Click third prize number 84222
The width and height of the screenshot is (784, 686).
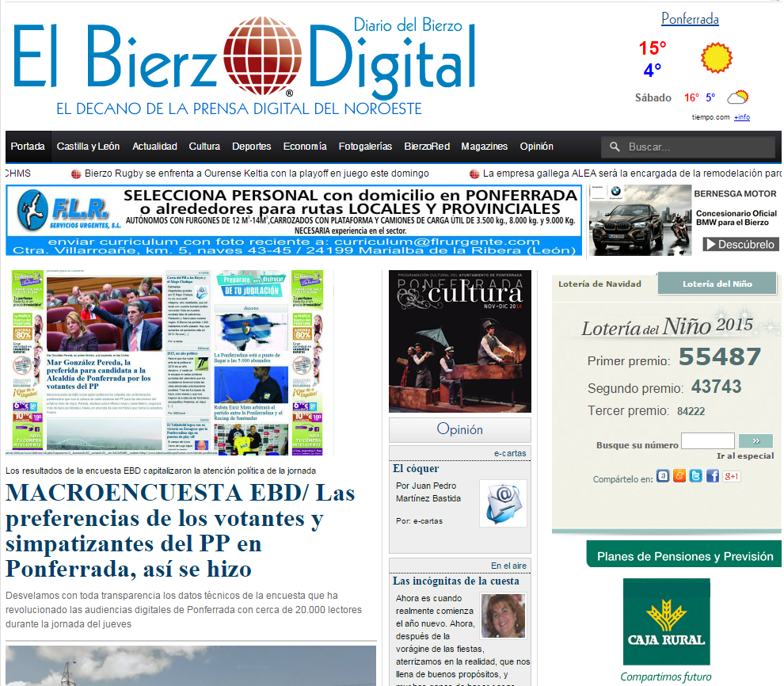click(x=691, y=411)
